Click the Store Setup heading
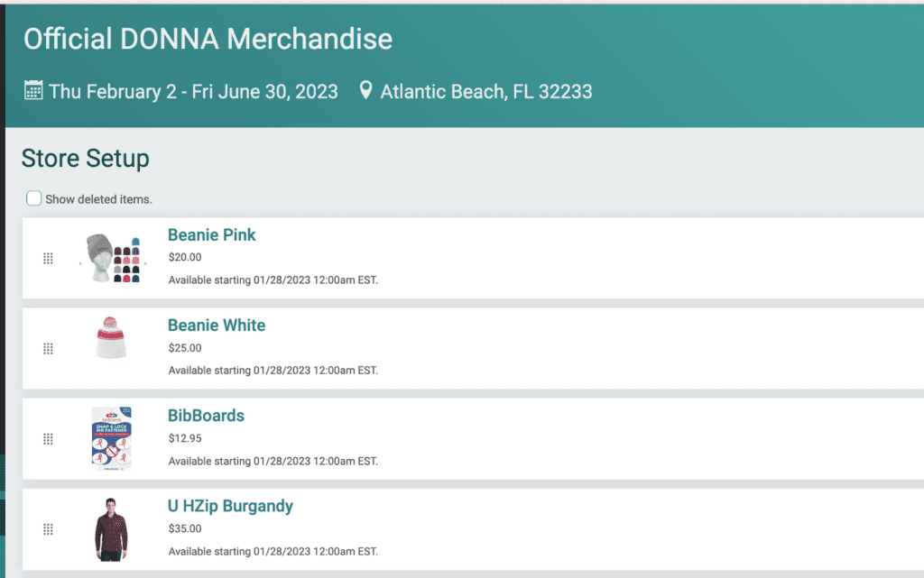Screen dimensions: 924x578 point(86,159)
